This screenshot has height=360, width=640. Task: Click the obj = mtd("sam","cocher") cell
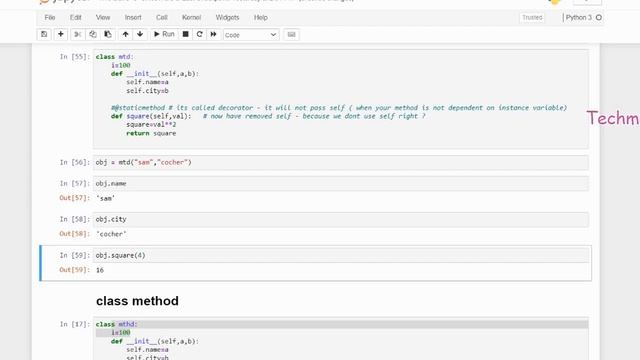pyautogui.click(x=340, y=162)
